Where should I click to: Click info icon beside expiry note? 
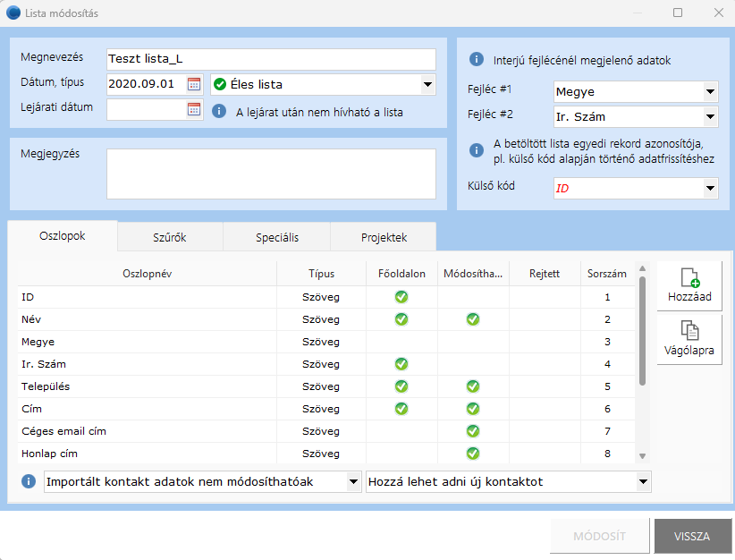pyautogui.click(x=219, y=112)
